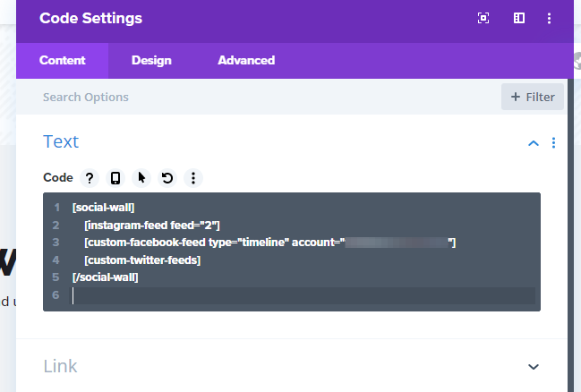Snap the Code Settings modal to sidebar
Screen dimensions: 581x392
pos(518,18)
